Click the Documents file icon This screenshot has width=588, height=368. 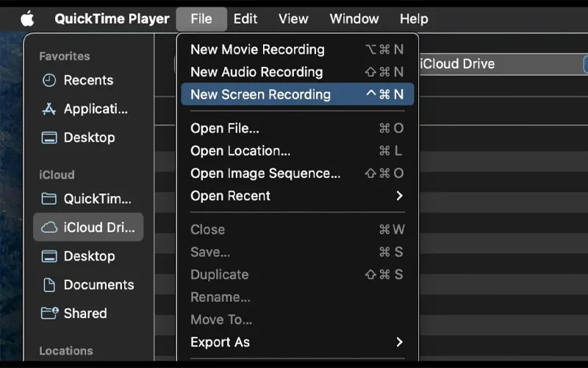49,285
